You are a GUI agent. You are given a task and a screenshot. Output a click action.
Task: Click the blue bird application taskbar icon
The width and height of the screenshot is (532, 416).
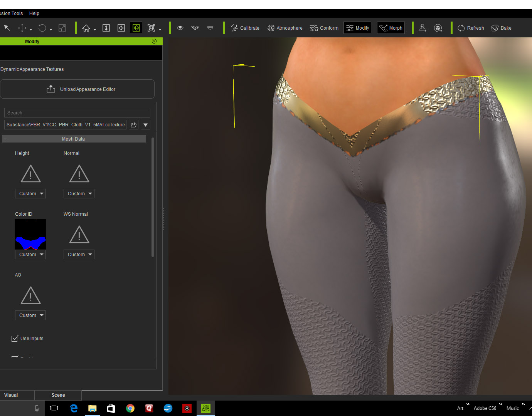tap(168, 408)
